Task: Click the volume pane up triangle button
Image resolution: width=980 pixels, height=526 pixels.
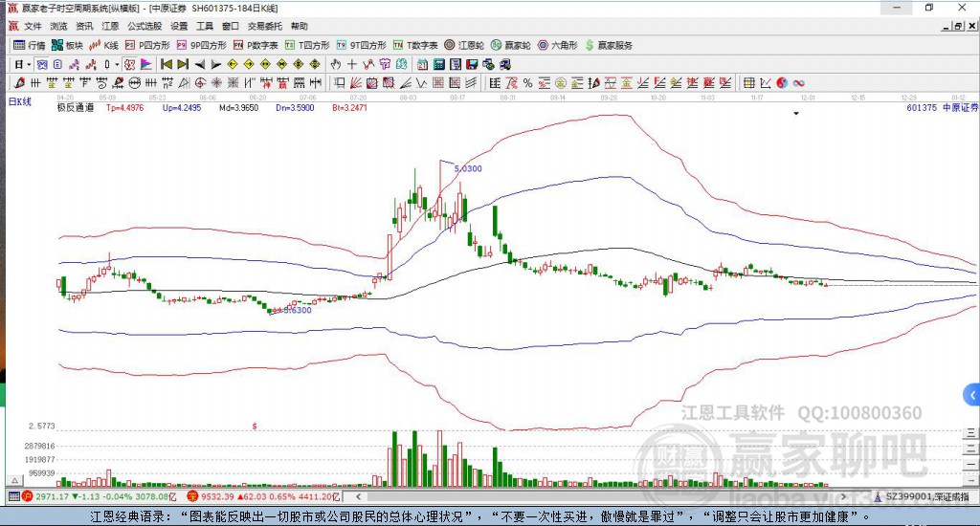Action: coord(15,480)
